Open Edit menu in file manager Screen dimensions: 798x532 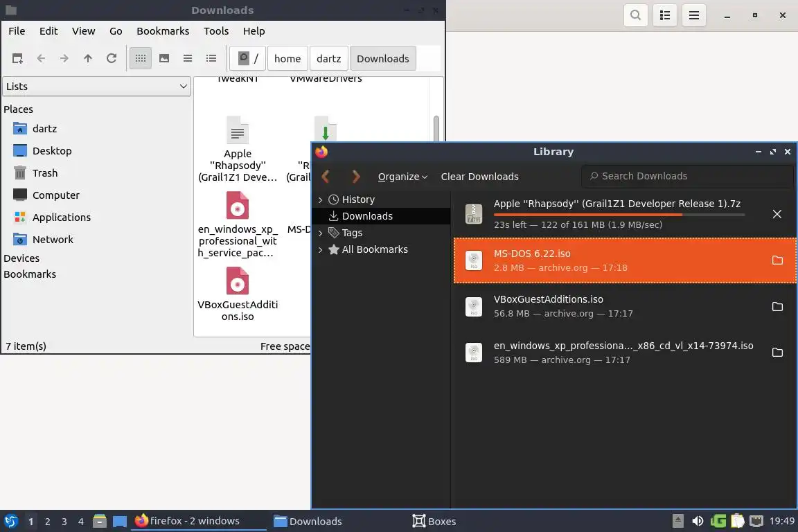[48, 31]
